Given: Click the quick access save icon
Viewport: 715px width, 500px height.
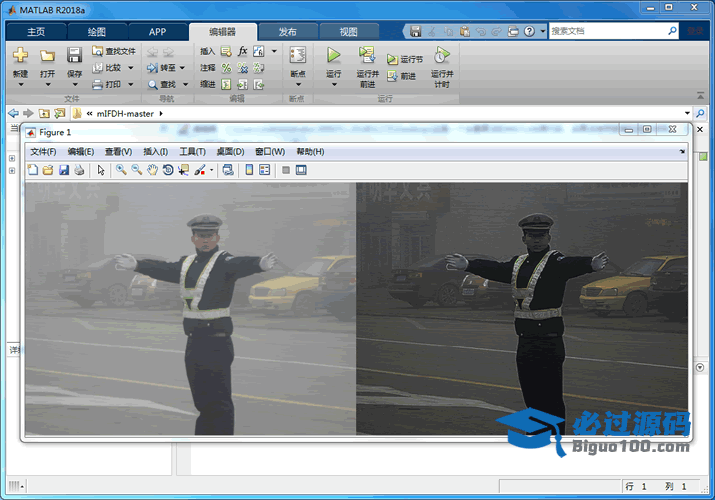Looking at the screenshot, I should tap(415, 31).
